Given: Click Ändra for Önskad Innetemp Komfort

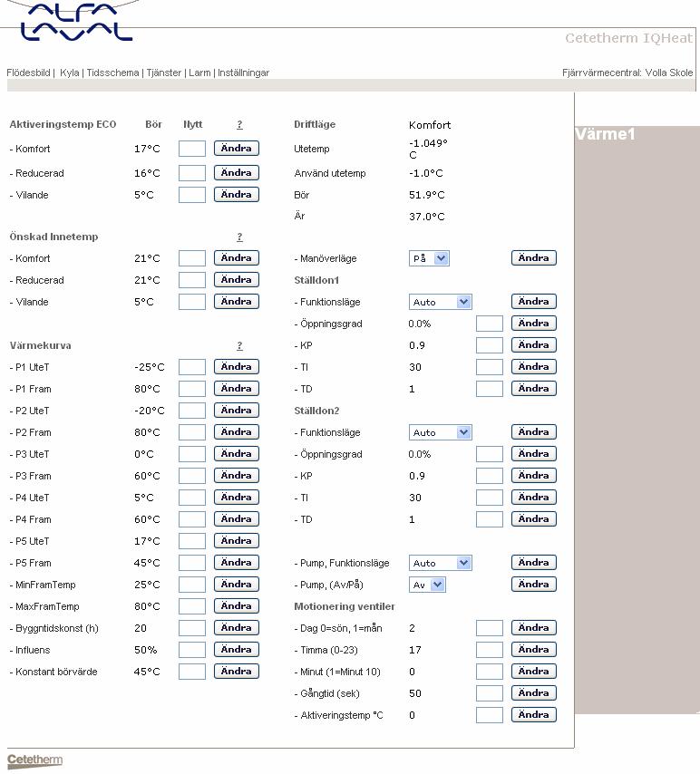Looking at the screenshot, I should (x=236, y=257).
